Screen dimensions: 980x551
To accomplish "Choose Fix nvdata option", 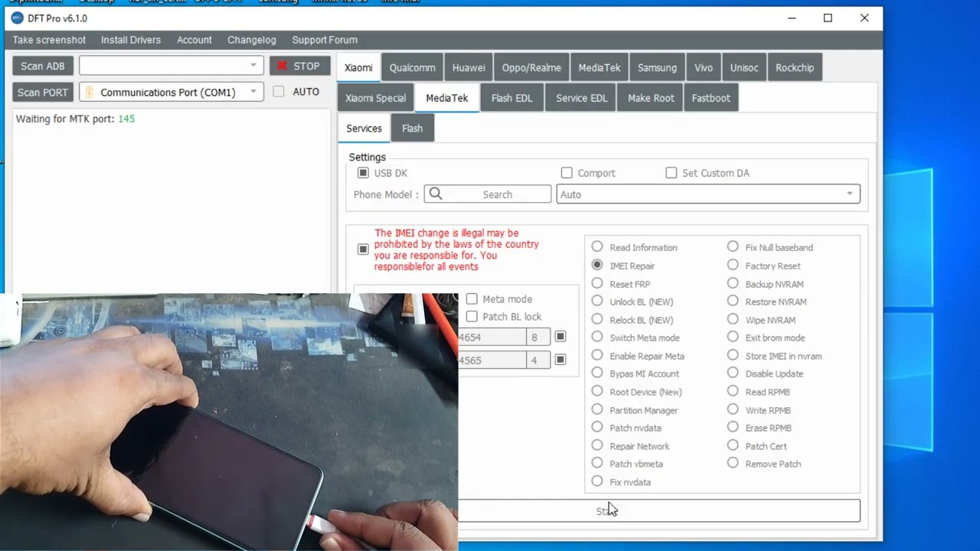I will (597, 481).
